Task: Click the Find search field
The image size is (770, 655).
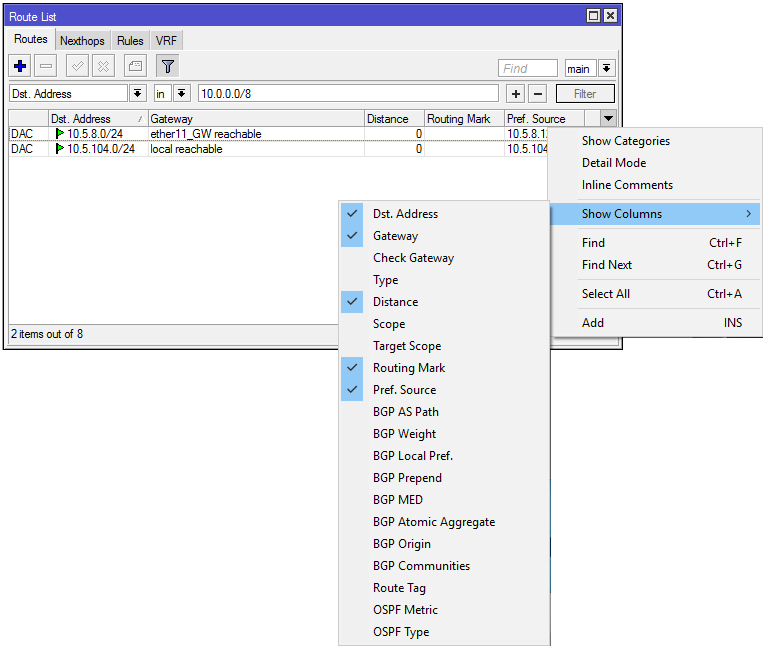Action: coord(527,69)
